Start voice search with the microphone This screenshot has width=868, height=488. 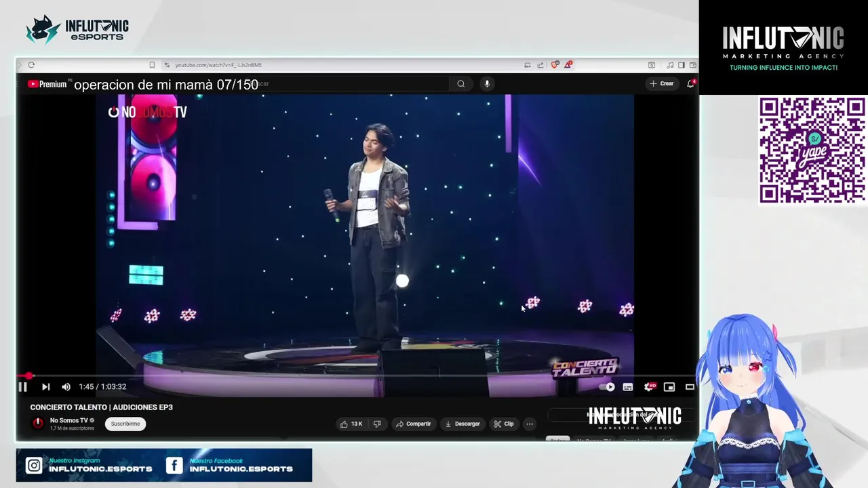[486, 84]
